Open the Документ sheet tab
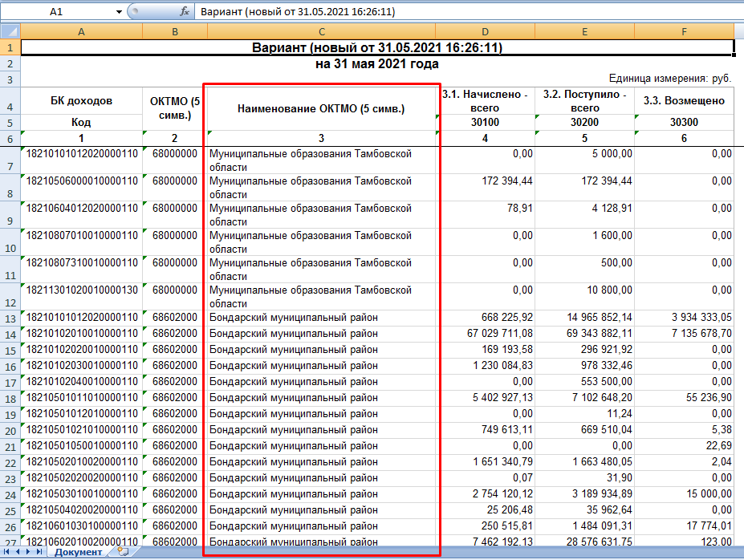The height and width of the screenshot is (560, 744). click(x=79, y=552)
